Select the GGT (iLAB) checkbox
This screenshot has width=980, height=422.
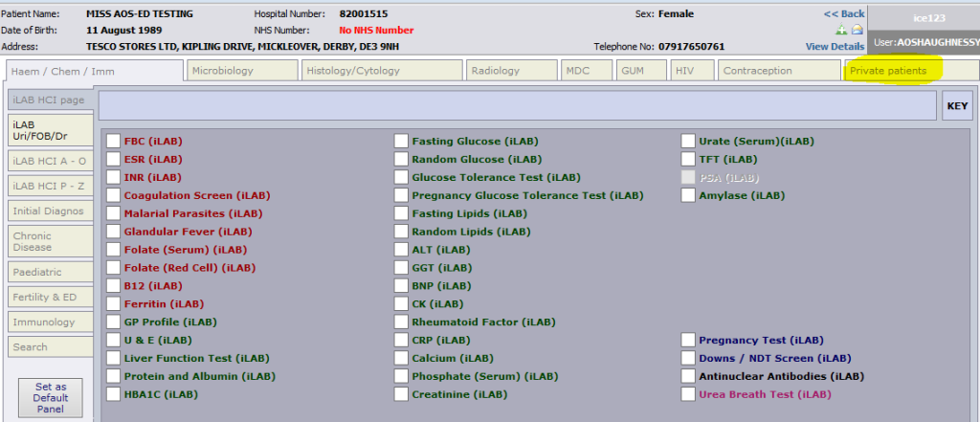pos(401,268)
